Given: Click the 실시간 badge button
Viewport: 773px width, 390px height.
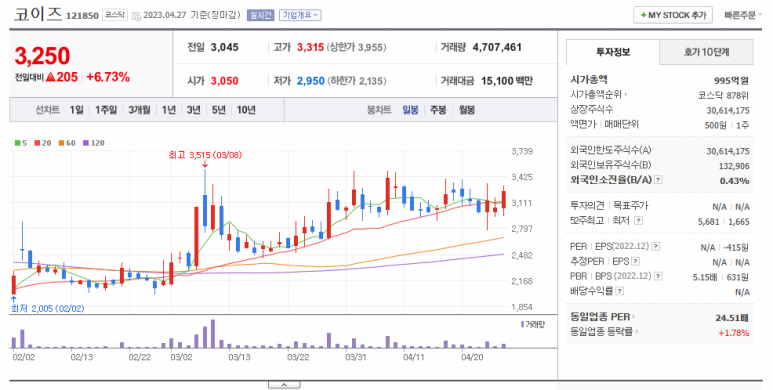Looking at the screenshot, I should pyautogui.click(x=260, y=15).
